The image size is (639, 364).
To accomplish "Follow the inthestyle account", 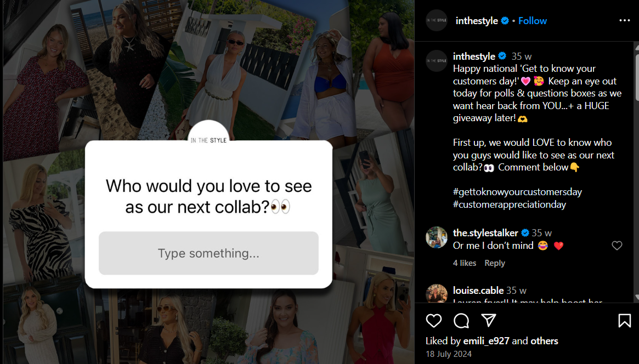I will 532,21.
